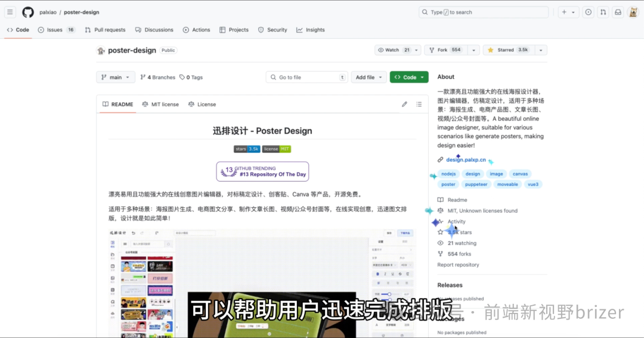View the 0 Tags link
644x338 pixels.
[x=191, y=77]
